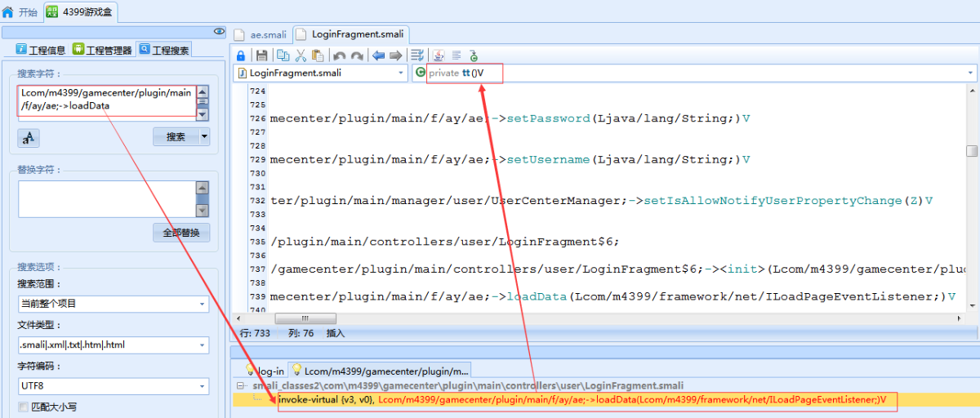The image size is (980, 418).
Task: Click the font/case options icon under search box
Action: click(x=29, y=138)
